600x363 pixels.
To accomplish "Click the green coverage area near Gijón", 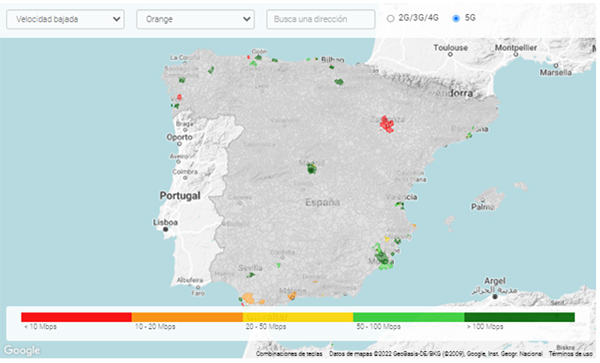I will click(258, 57).
